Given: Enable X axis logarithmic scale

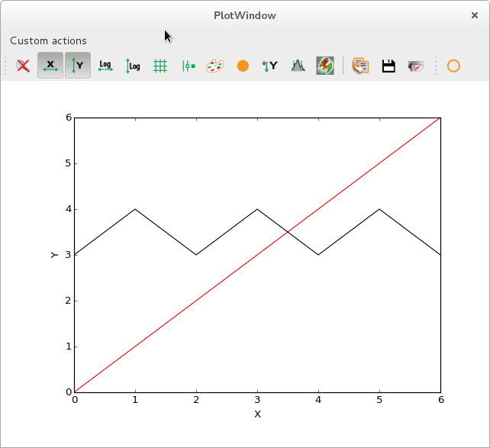Looking at the screenshot, I should click(105, 66).
